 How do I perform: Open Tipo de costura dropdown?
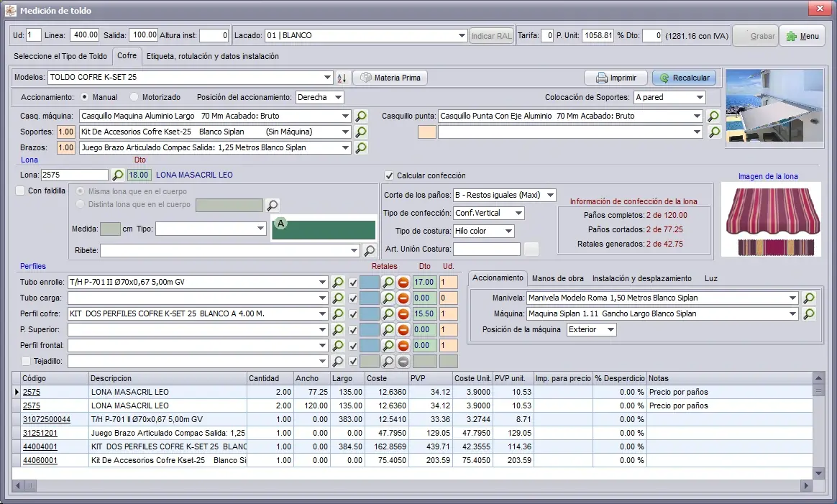[508, 232]
